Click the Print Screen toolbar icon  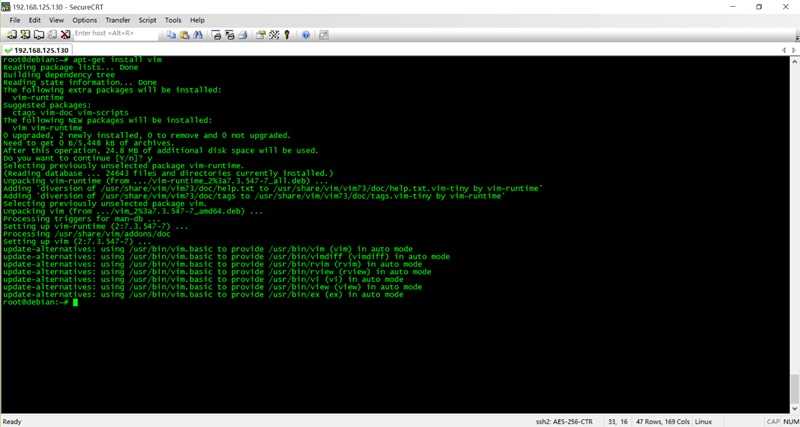coord(216,35)
